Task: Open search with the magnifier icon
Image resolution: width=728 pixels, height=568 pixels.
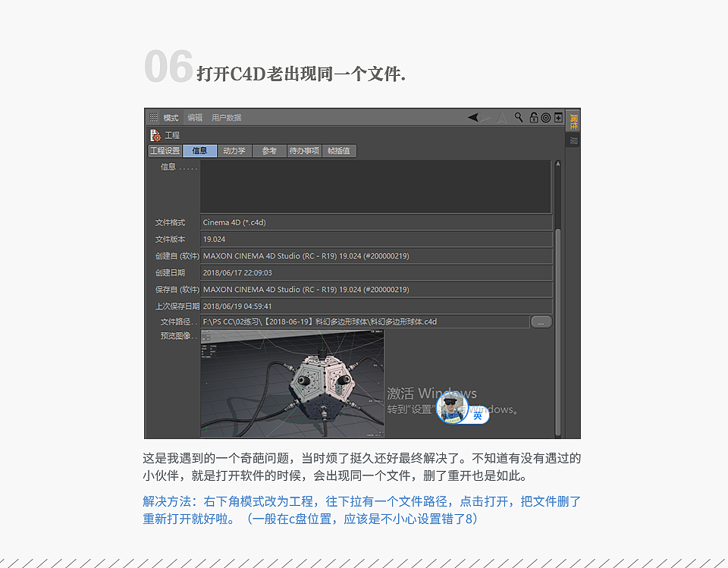Action: click(x=519, y=117)
